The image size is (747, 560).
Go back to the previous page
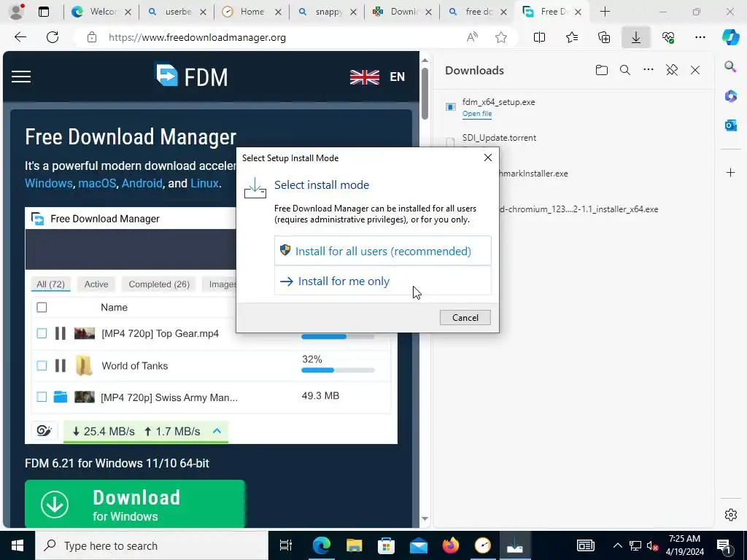tap(20, 37)
